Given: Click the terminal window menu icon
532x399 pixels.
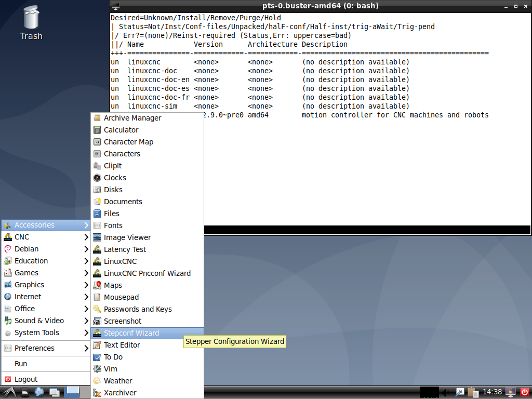Looking at the screenshot, I should pos(116,6).
